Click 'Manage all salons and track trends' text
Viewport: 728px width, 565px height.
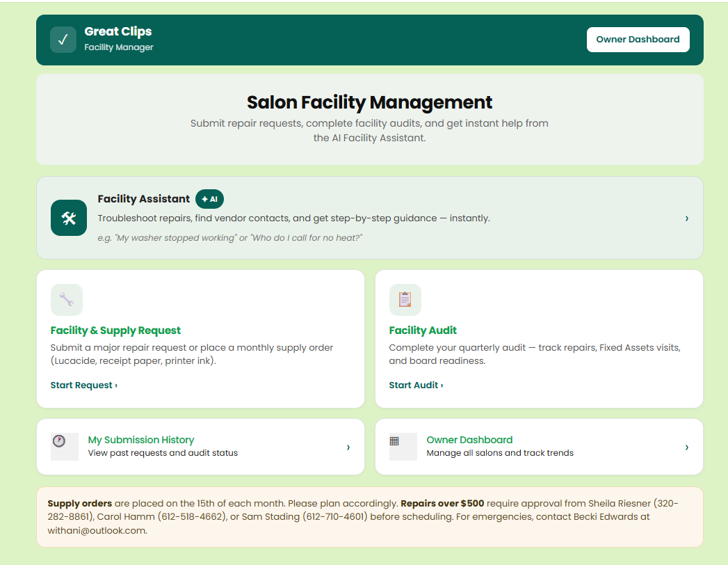coord(500,453)
